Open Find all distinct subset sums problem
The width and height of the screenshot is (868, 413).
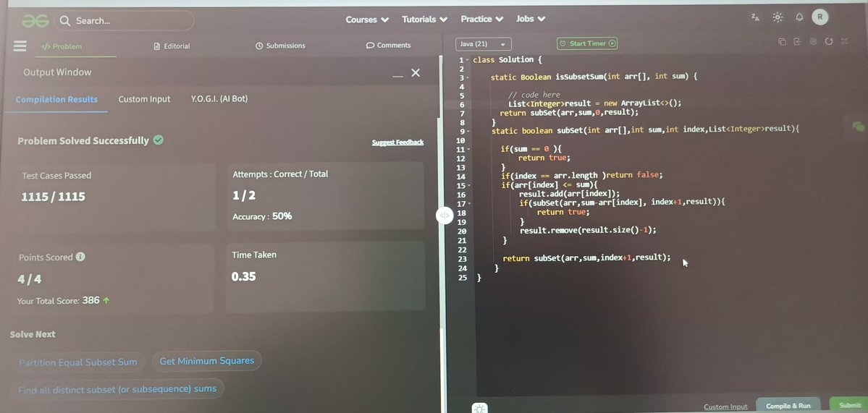click(x=117, y=389)
